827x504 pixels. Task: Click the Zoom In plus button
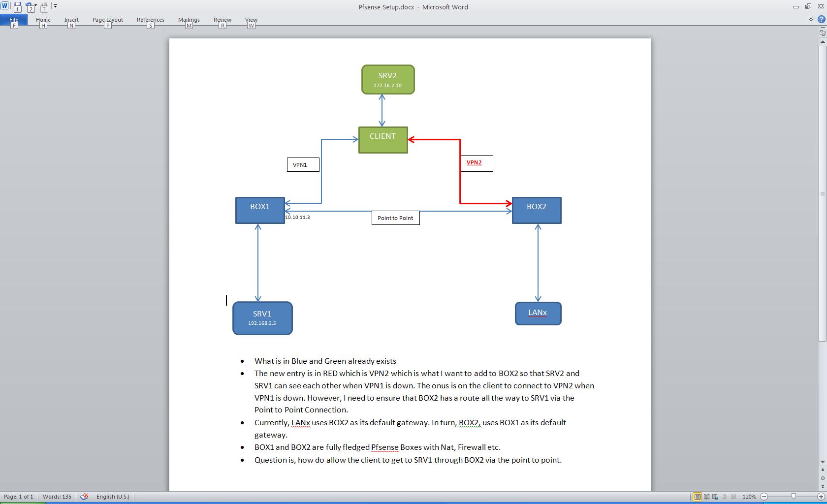coord(821,497)
